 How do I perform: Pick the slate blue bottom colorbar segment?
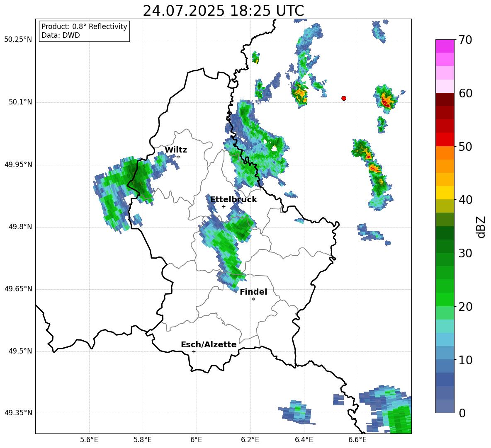[x=445, y=406]
